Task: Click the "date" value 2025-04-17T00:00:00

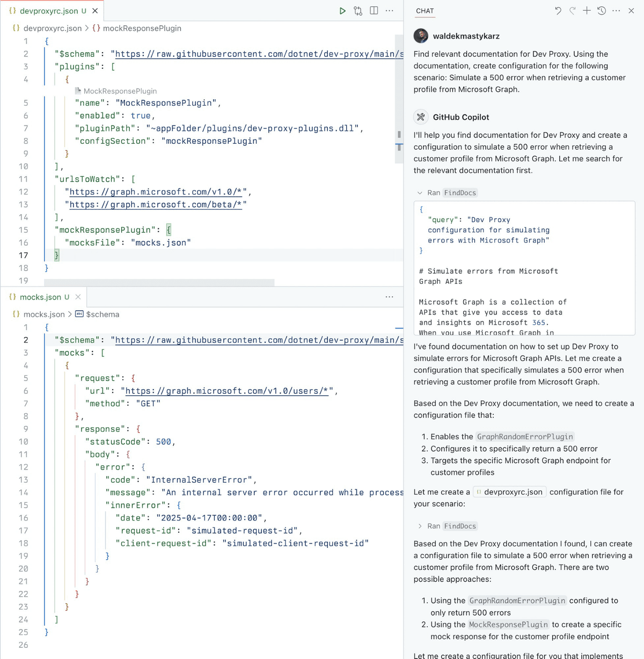Action: [209, 518]
